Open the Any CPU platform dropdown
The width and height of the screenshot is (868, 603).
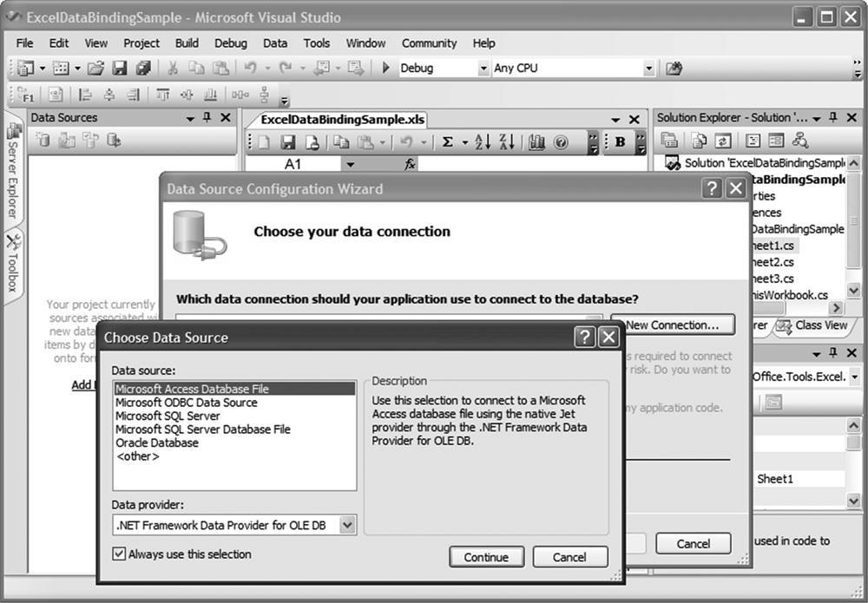click(648, 69)
